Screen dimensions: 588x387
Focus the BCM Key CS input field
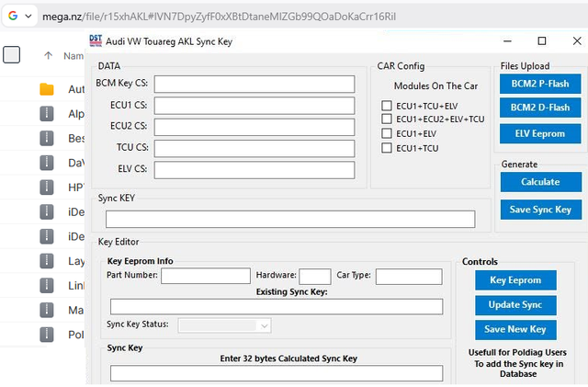point(254,84)
